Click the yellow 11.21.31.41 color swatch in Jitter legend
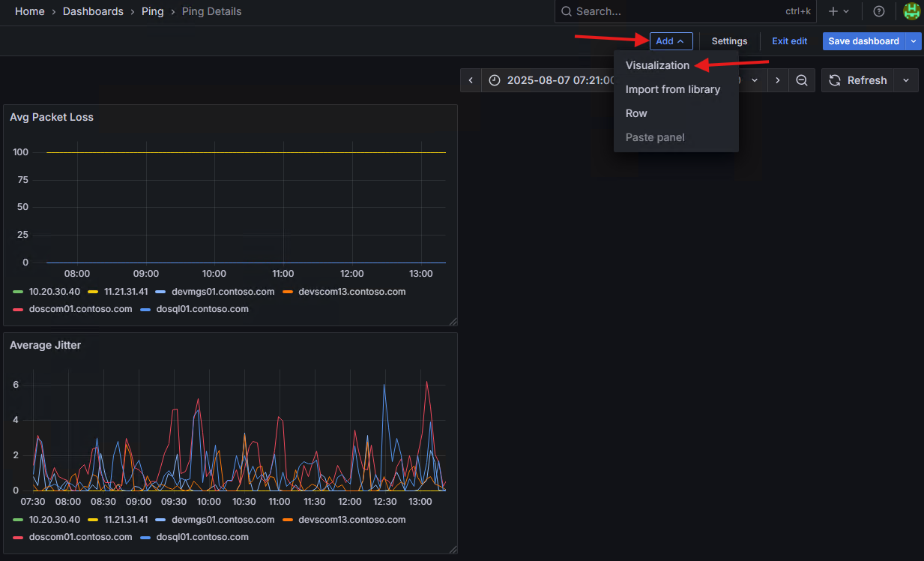The image size is (924, 561). point(93,520)
